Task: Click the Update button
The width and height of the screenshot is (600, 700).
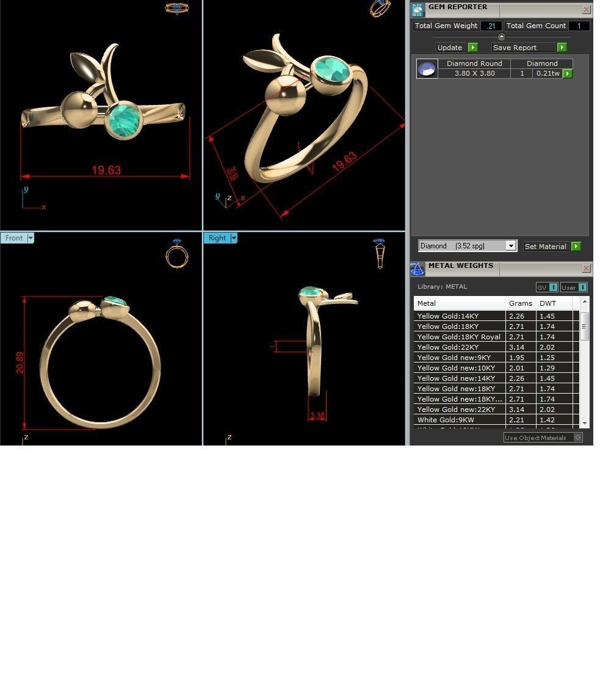Action: pos(452,48)
